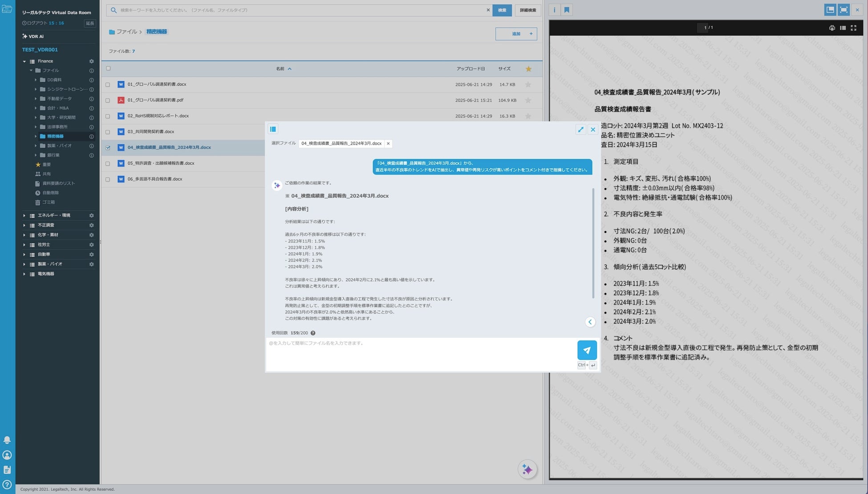Click the 詳細検索 advanced search button
Screen dimensions: 868x494
pos(527,10)
